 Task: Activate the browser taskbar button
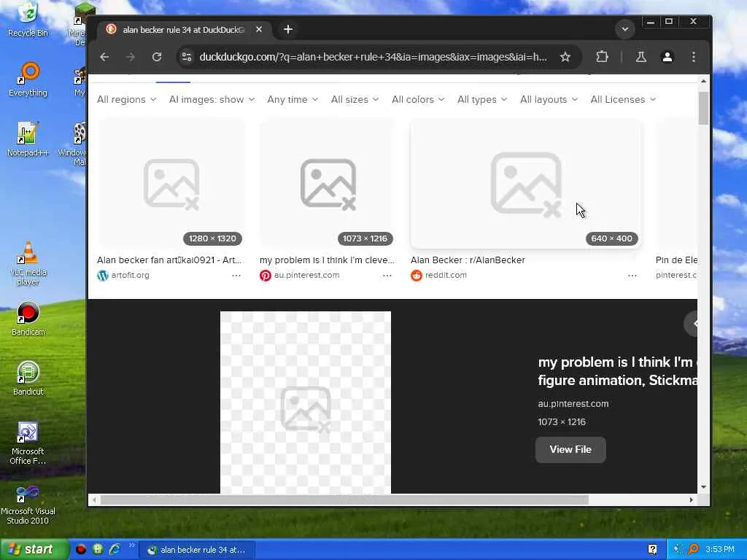pyautogui.click(x=196, y=550)
